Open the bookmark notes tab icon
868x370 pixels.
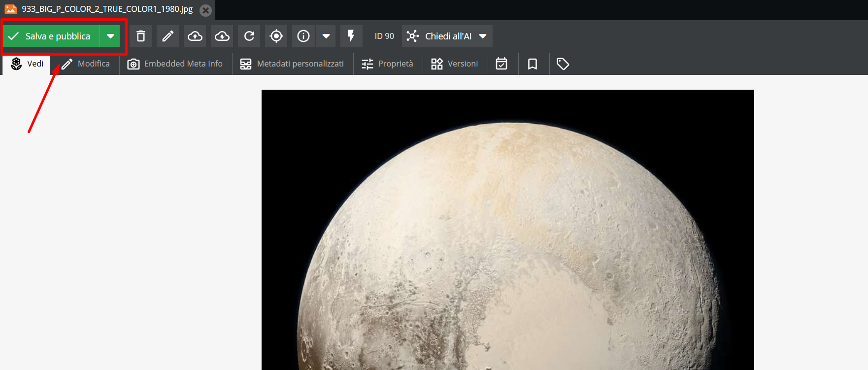533,64
